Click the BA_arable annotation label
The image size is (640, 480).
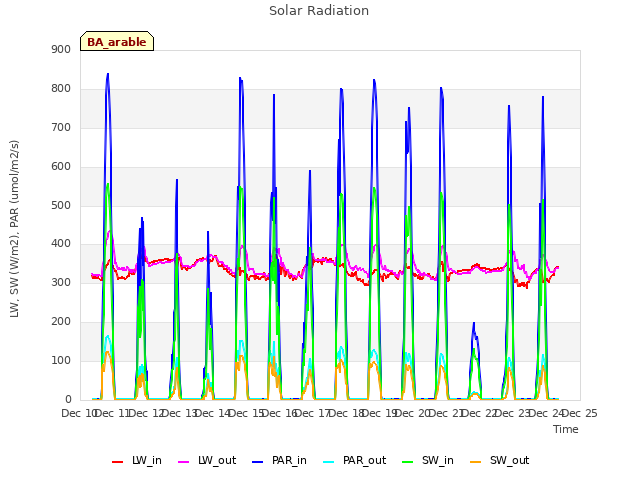click(x=117, y=41)
